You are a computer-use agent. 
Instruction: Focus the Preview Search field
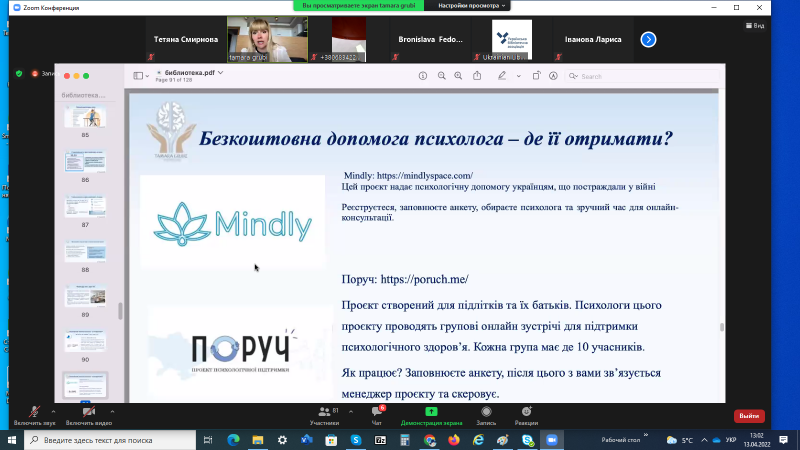pos(643,77)
